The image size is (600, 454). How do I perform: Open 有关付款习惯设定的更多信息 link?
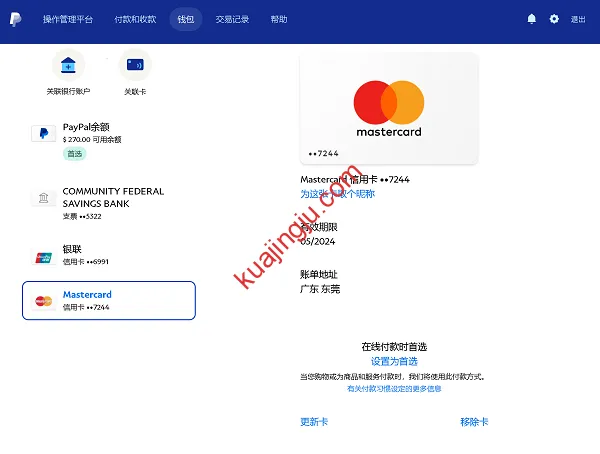[x=394, y=388]
